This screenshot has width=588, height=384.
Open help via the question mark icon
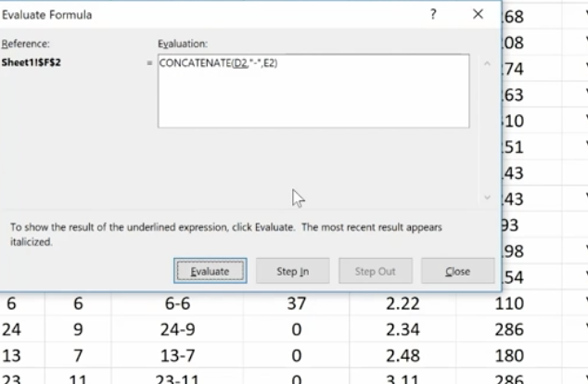click(434, 15)
